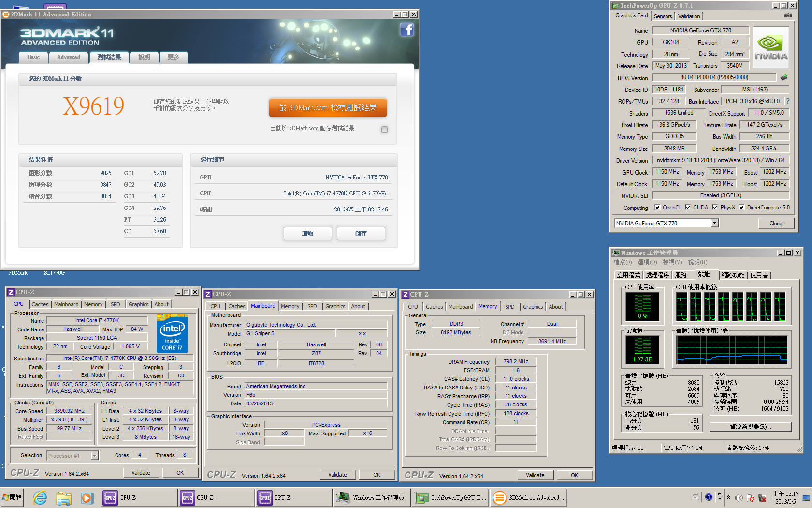Open the 處理程序 tab in Task Manager
The height and width of the screenshot is (508, 812).
click(657, 275)
